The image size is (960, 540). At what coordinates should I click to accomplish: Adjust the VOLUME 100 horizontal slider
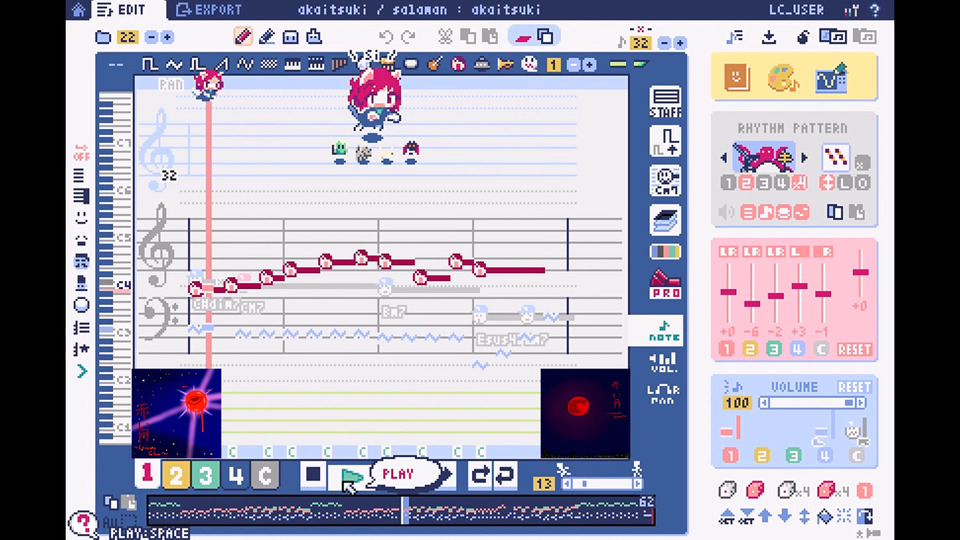click(812, 403)
